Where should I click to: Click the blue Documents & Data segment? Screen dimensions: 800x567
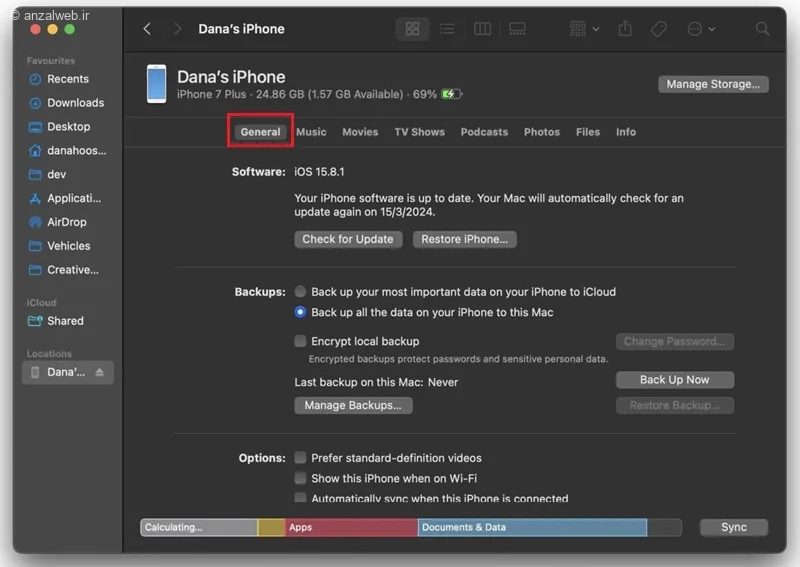(532, 527)
